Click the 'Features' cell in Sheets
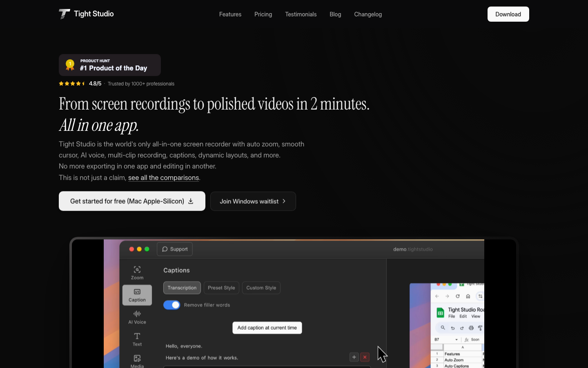This screenshot has height=368, width=588. tap(463, 354)
